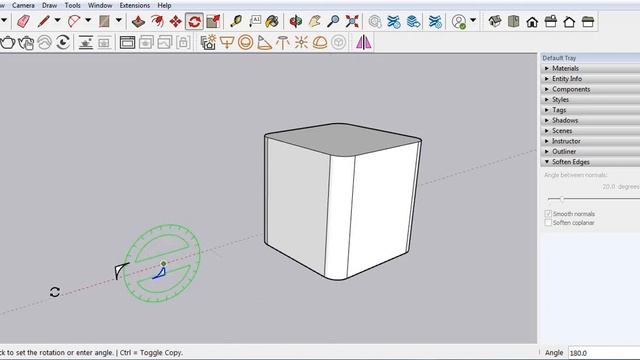Open the Extension Manager icon
This screenshot has height=360, width=640.
pos(435,22)
